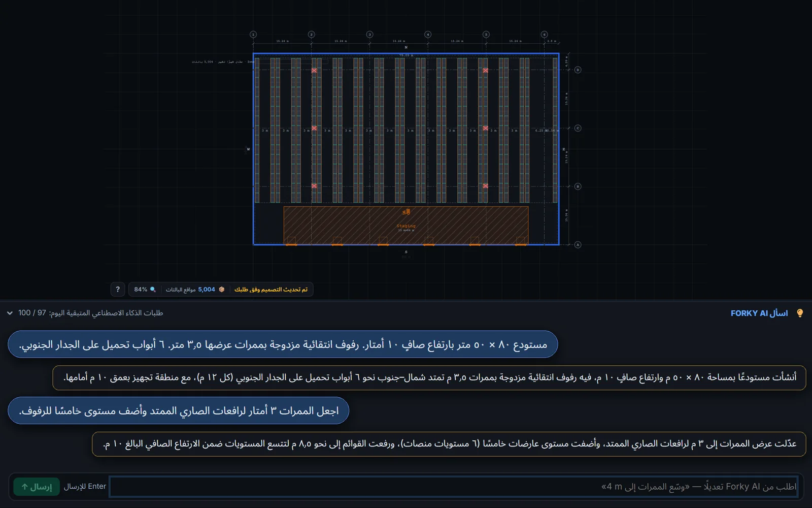Select column blocker X at grid 5 and C
This screenshot has height=508, width=812.
pyautogui.click(x=486, y=128)
